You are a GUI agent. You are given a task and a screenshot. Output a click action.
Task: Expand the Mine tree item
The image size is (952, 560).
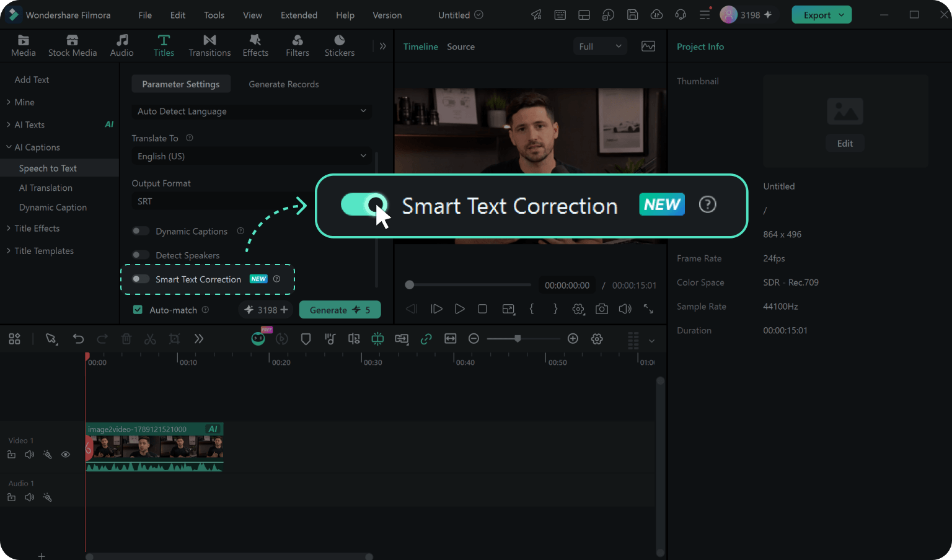[9, 102]
